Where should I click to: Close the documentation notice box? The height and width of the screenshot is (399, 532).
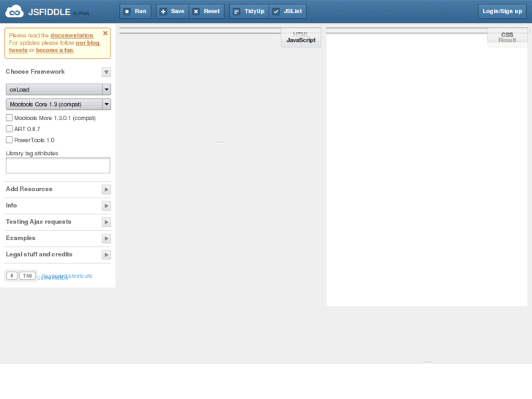tap(105, 33)
